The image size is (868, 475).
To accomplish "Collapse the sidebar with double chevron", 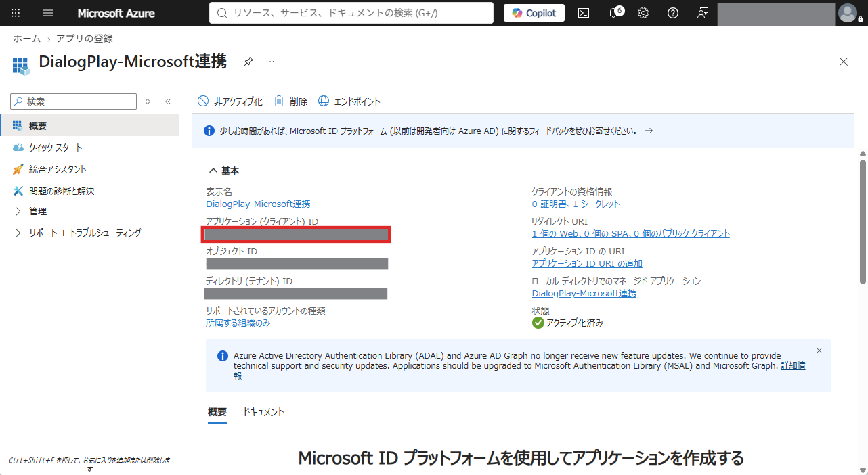I will [x=168, y=101].
